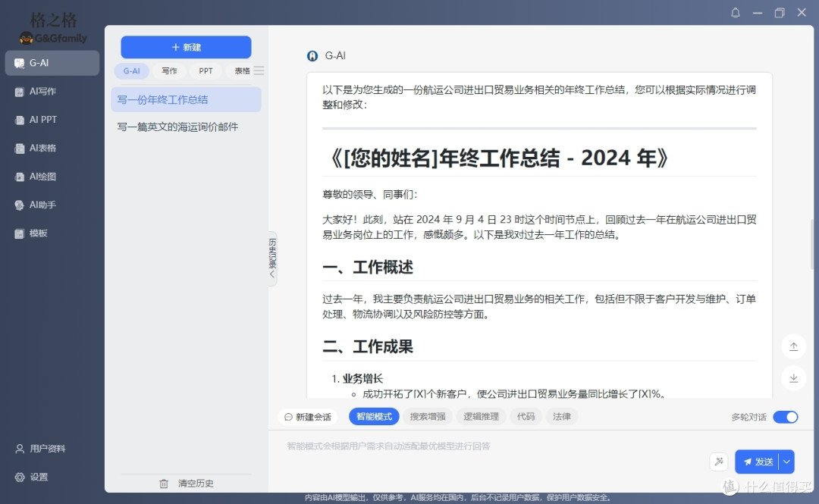Image resolution: width=819 pixels, height=504 pixels.
Task: Click the G&Gfamily logo
Action: (x=53, y=29)
